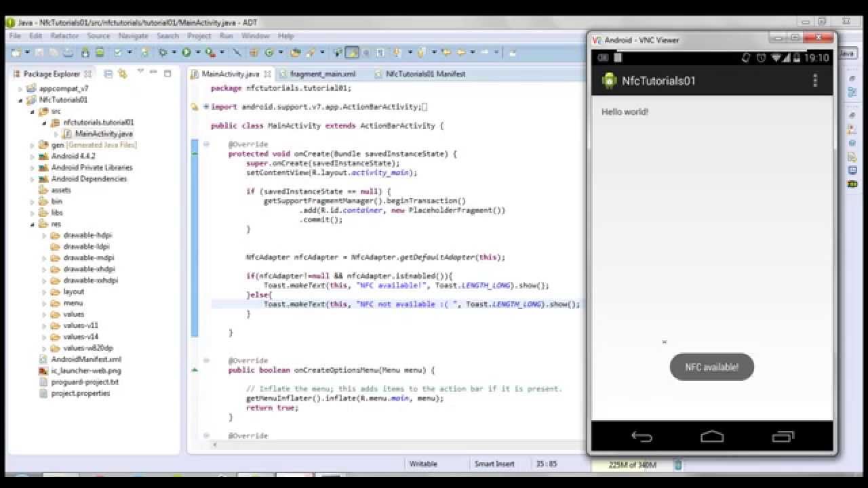
Task: Tap the Android Home navigation button
Action: [712, 436]
